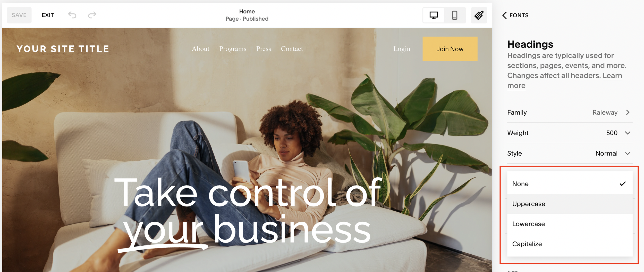Switch to desktop preview icon
Image resolution: width=644 pixels, height=272 pixels.
[434, 15]
